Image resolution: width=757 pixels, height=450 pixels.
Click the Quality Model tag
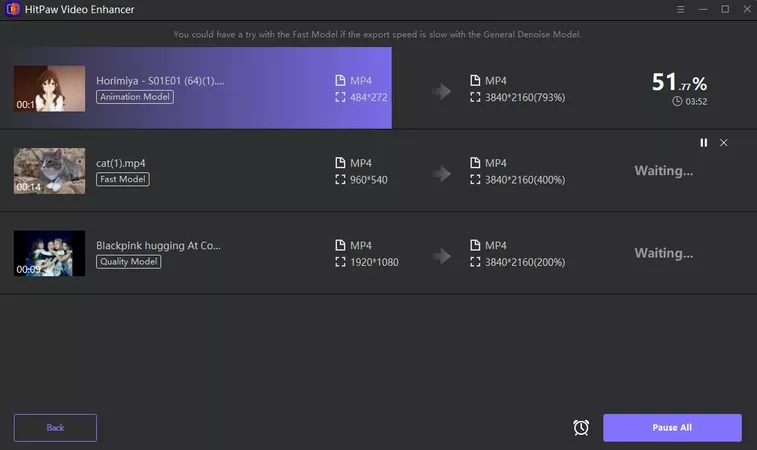click(128, 261)
